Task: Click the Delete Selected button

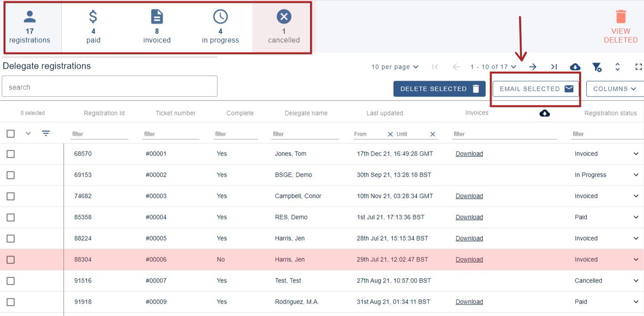Action: pos(439,89)
